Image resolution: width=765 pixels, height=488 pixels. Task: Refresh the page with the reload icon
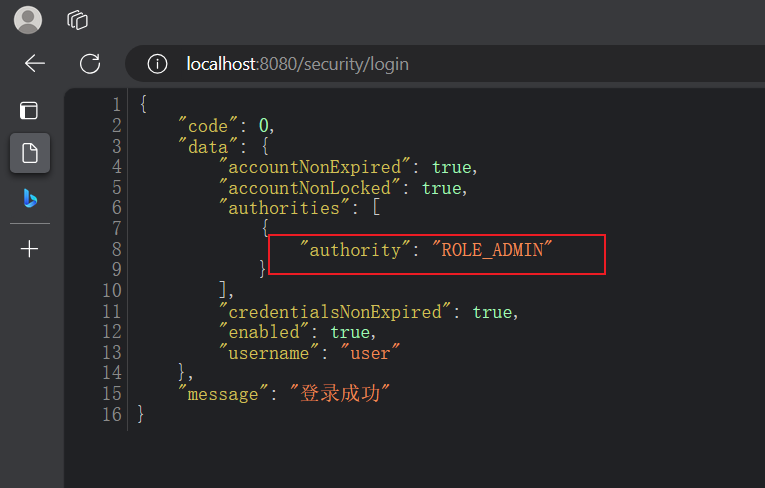(90, 64)
